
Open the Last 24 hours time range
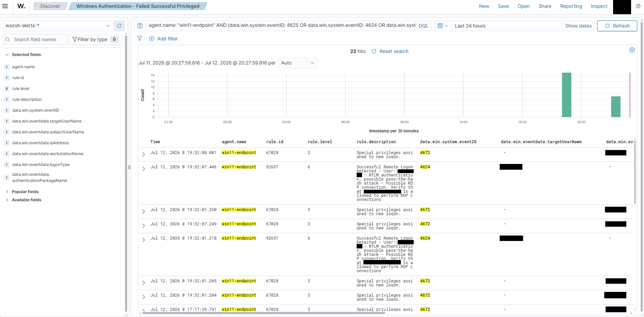(470, 26)
